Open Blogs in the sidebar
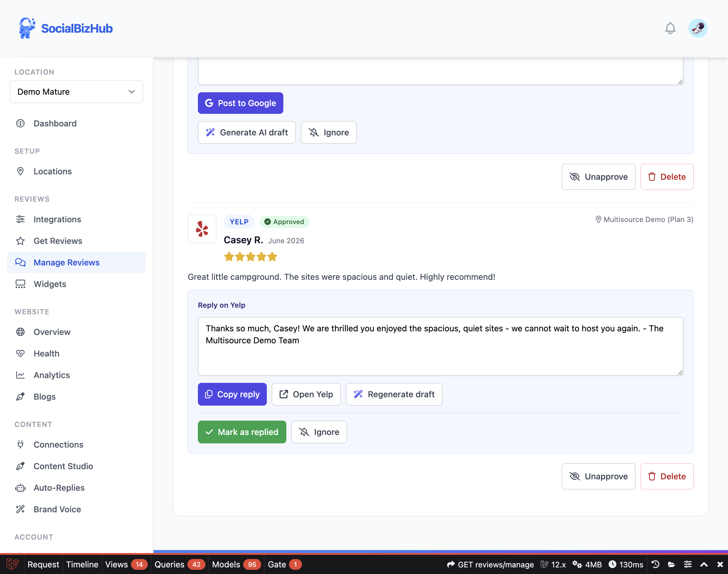The width and height of the screenshot is (728, 574). point(76,397)
